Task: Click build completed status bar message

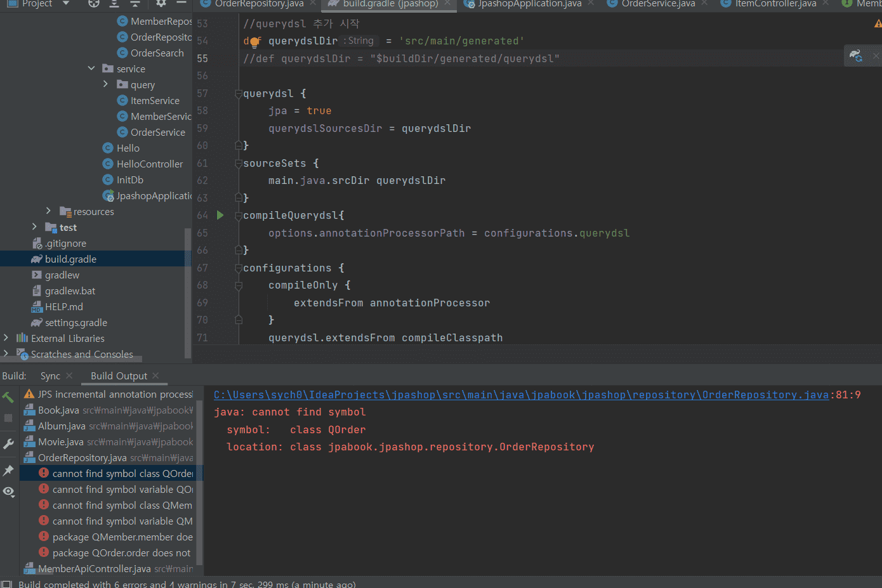Action: (x=187, y=584)
